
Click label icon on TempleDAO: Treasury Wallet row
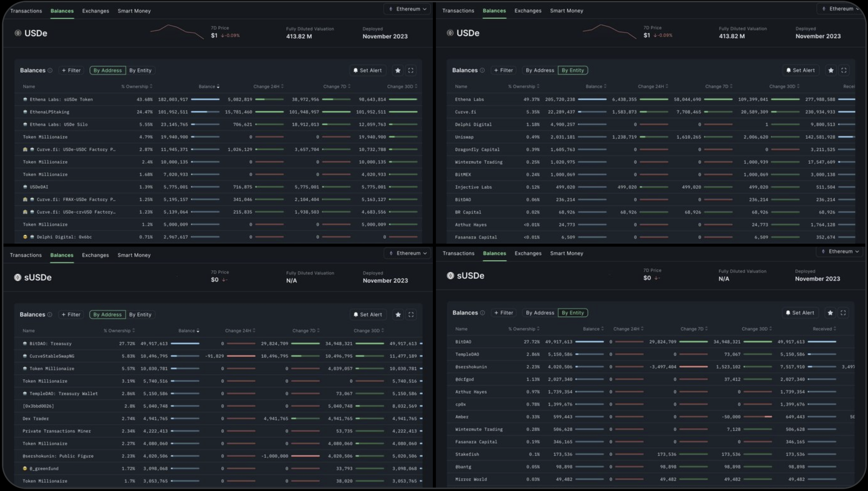[25, 393]
